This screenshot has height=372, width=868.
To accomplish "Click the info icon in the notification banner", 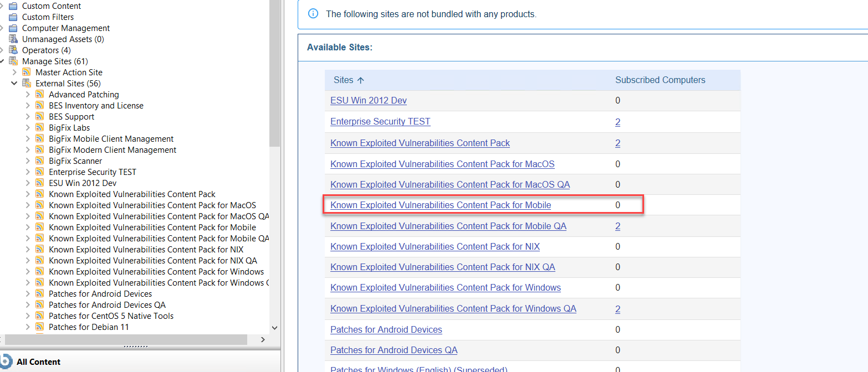I will [313, 13].
